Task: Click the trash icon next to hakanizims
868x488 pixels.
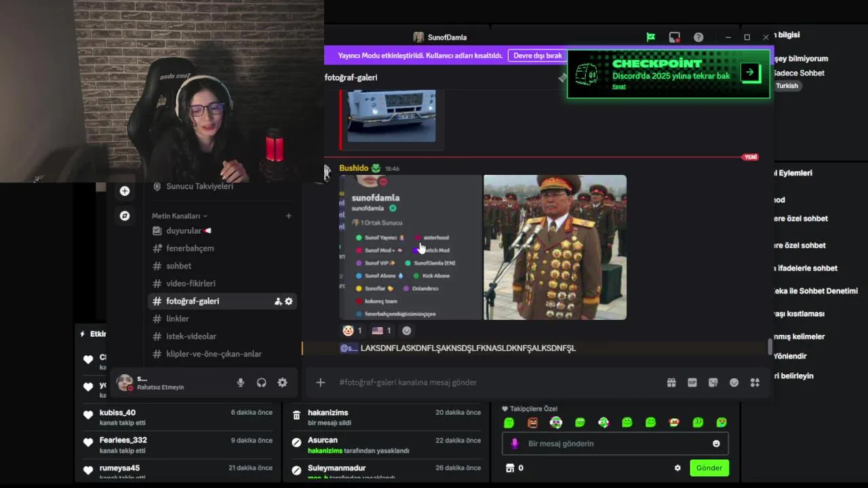Action: (296, 415)
